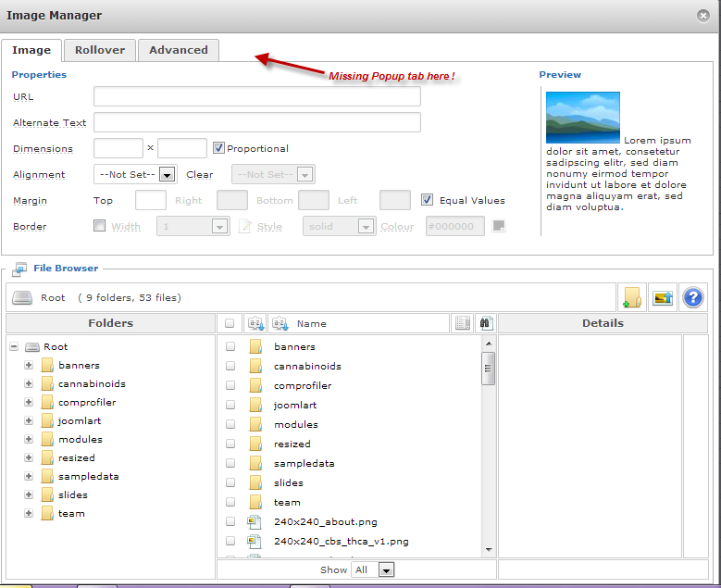Tick the checkbox for cannabinoids row
This screenshot has width=721, height=588.
tap(230, 366)
